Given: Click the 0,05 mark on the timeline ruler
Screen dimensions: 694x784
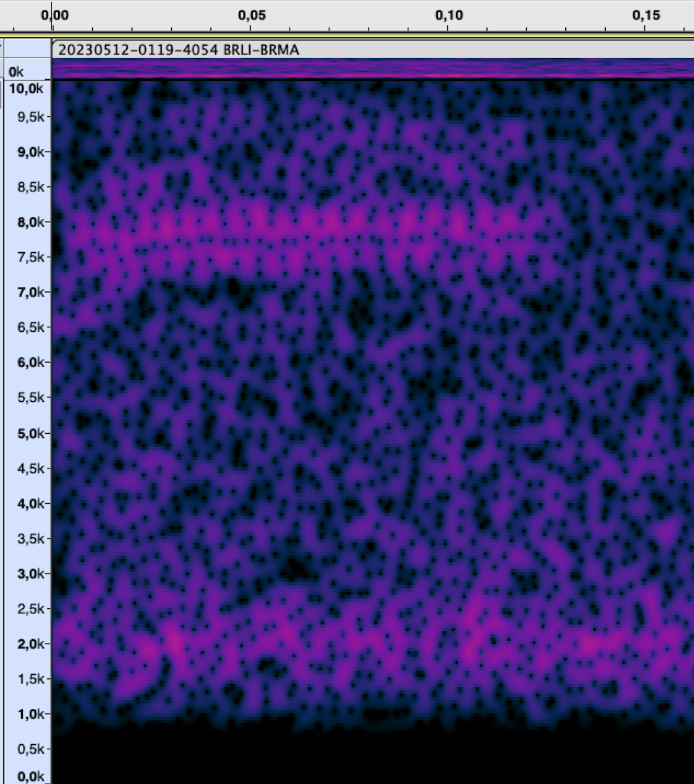Looking at the screenshot, I should coord(252,15).
